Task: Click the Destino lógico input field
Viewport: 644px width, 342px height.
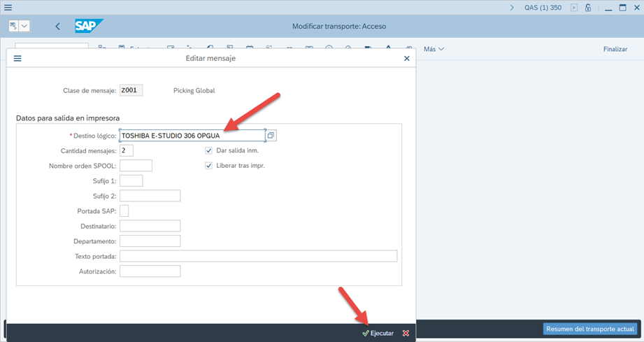Action: click(192, 135)
